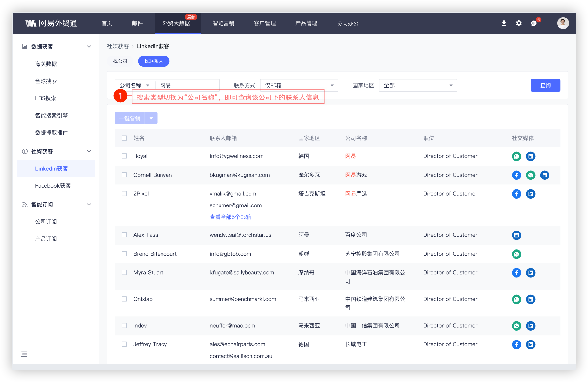Open LinkedIn icon for Myra Stuart
The width and height of the screenshot is (588, 382).
pos(531,273)
